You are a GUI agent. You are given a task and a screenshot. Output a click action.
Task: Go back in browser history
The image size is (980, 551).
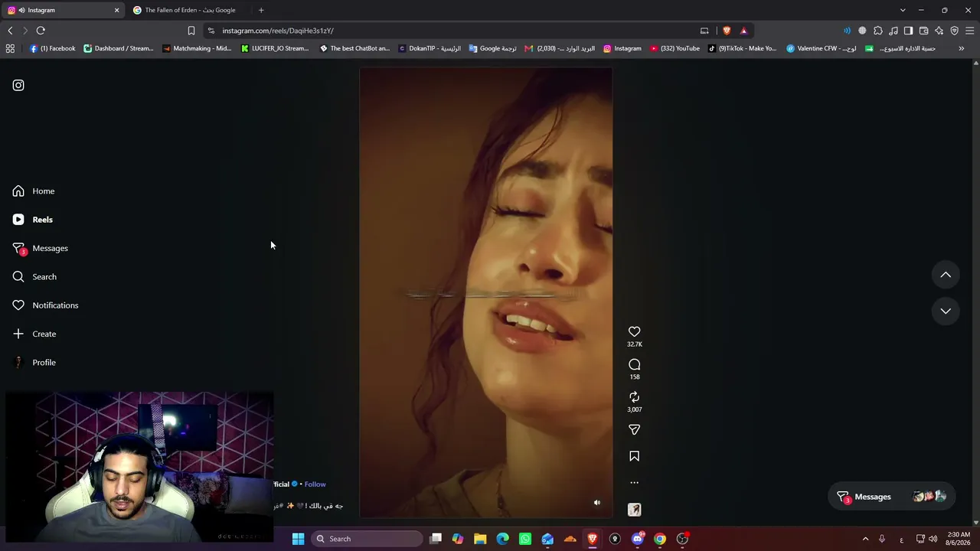(10, 31)
